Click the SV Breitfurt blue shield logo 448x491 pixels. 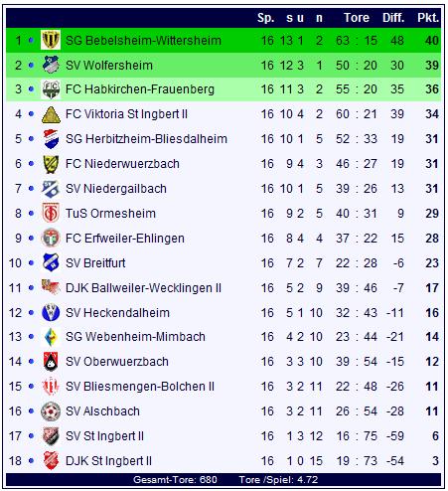[51, 262]
